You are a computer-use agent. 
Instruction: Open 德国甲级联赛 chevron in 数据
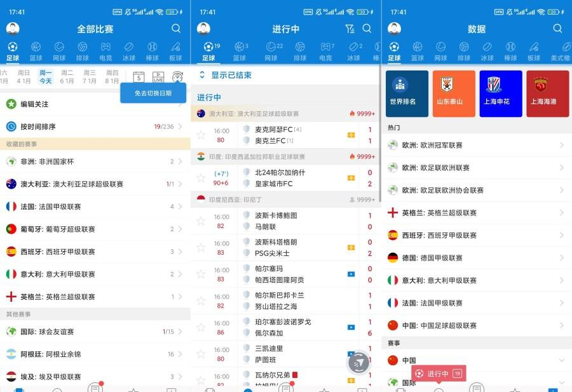point(561,258)
